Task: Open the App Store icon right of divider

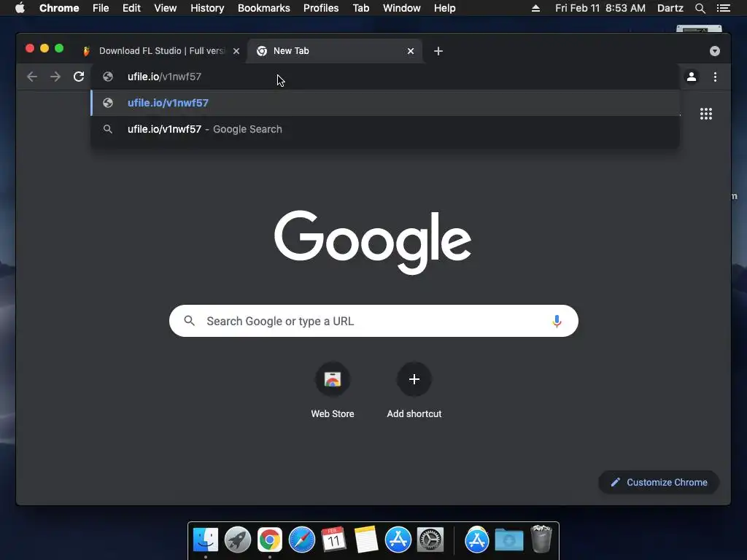Action: pos(477,540)
